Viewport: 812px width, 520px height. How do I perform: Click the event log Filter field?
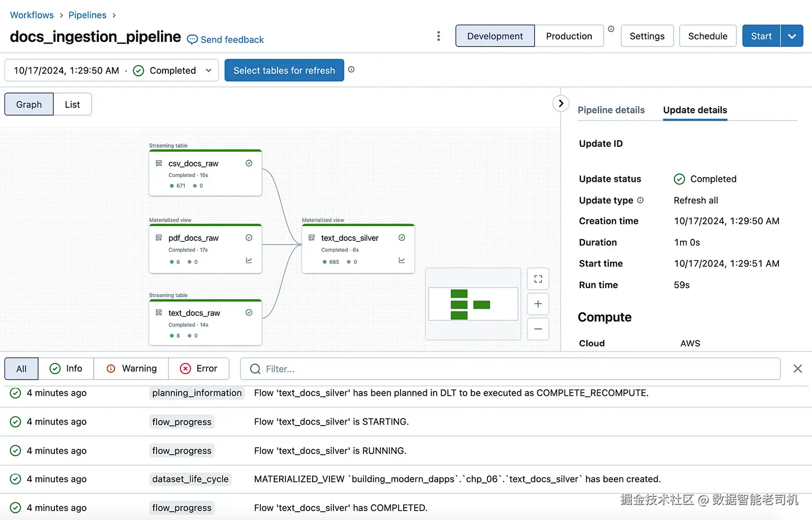click(x=510, y=369)
